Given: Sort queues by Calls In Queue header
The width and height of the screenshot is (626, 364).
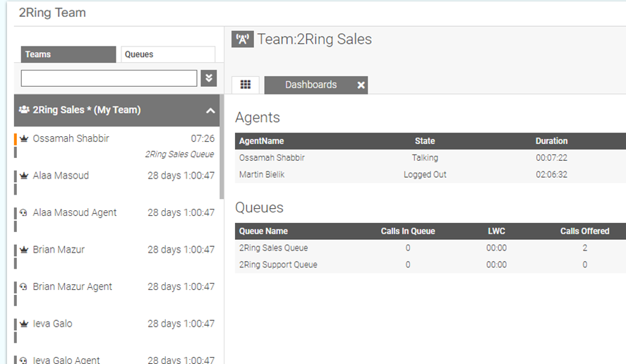Looking at the screenshot, I should (408, 231).
